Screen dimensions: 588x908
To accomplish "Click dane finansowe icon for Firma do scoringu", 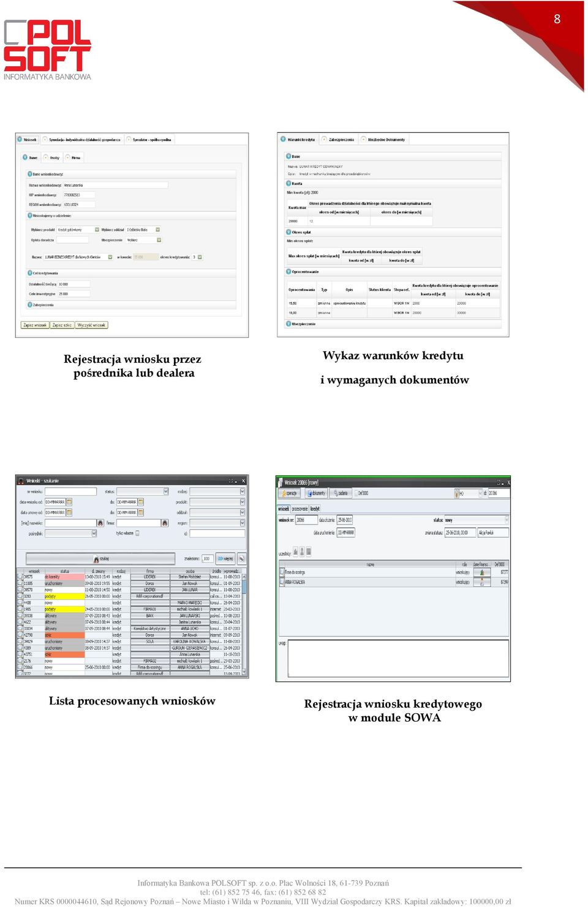I will click(x=483, y=573).
